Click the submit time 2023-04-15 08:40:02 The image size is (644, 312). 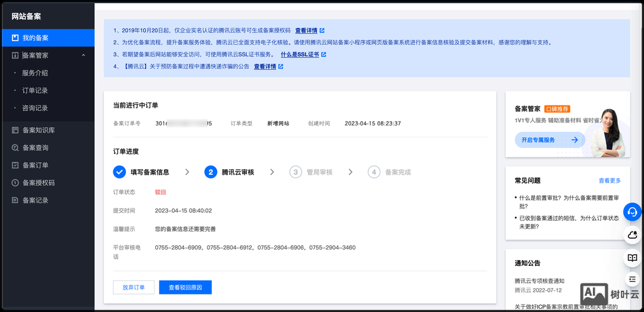point(183,210)
